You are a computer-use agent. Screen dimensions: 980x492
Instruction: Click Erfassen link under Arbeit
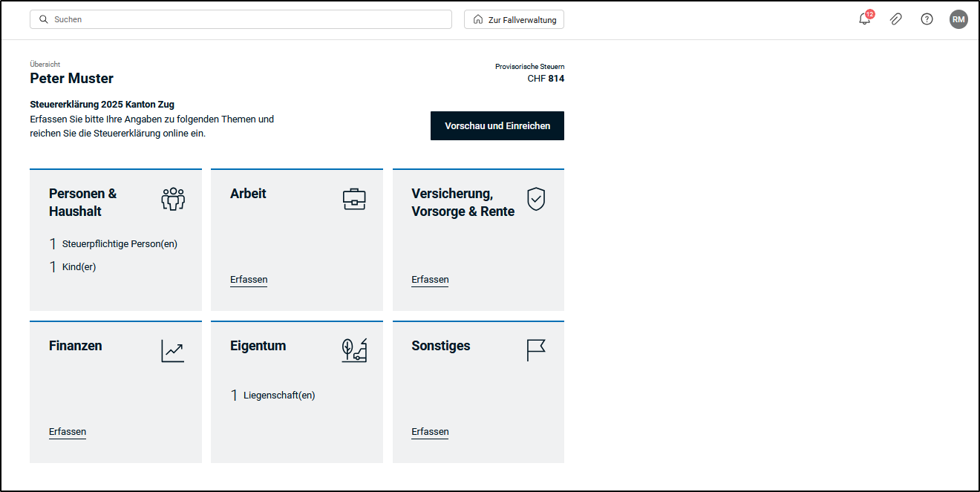point(249,280)
